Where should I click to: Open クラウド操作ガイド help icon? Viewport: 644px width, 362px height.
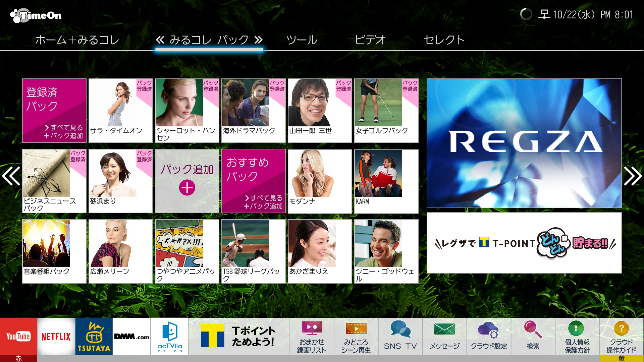[x=622, y=336]
